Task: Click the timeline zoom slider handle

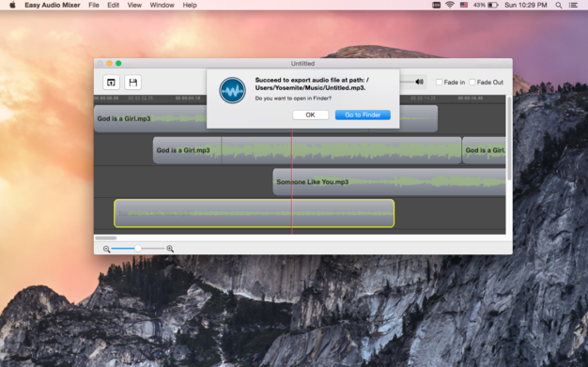Action: (138, 249)
